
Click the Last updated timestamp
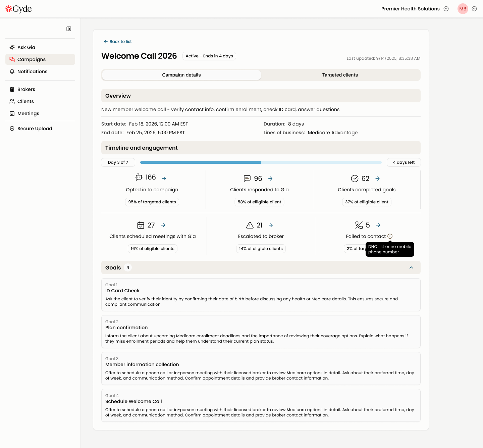(x=383, y=58)
